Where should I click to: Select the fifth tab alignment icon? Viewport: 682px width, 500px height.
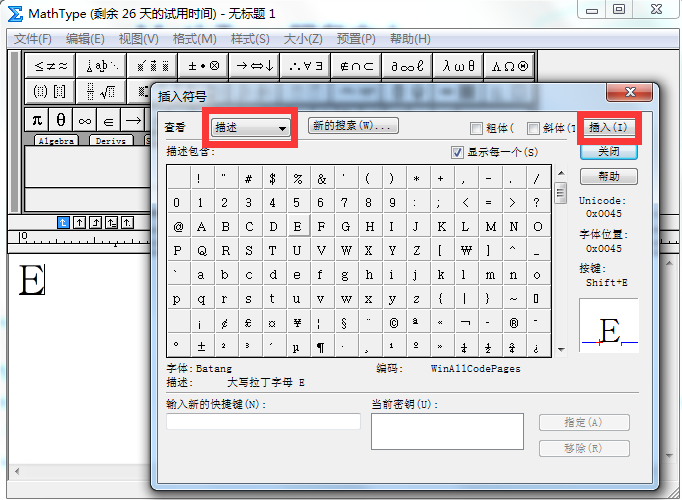click(x=127, y=223)
